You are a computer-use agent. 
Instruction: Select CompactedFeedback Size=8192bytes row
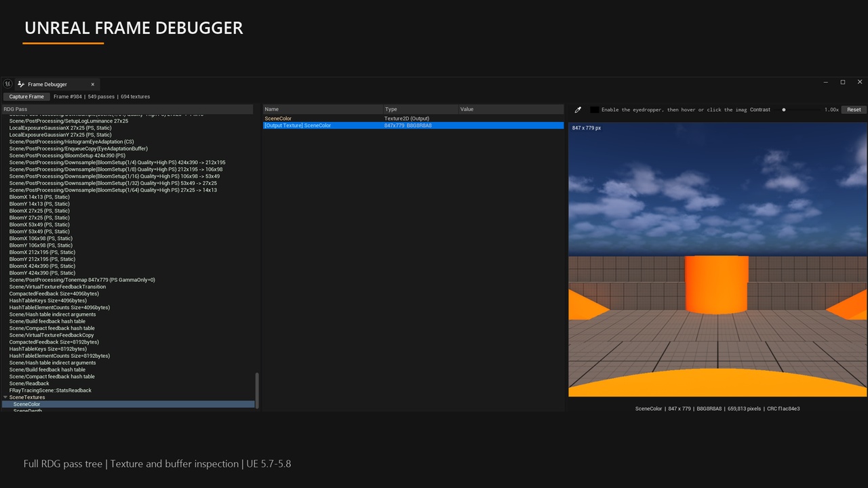[x=54, y=342]
